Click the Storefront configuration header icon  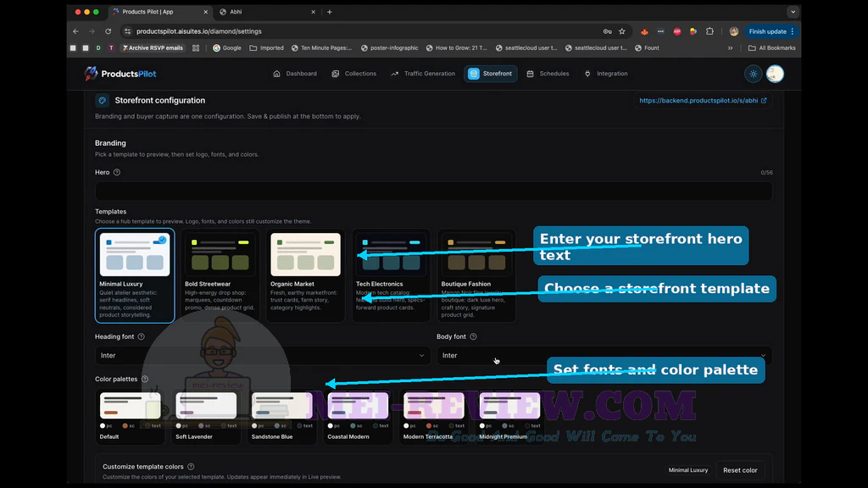[102, 100]
